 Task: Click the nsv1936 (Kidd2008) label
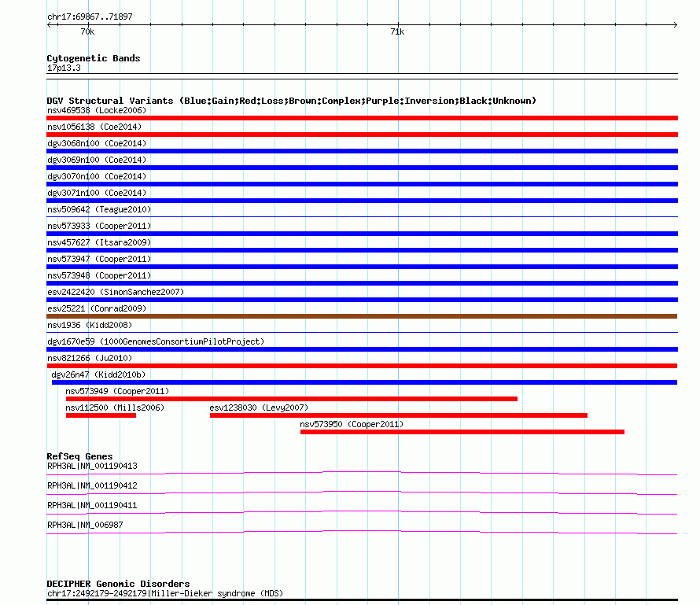coord(90,325)
